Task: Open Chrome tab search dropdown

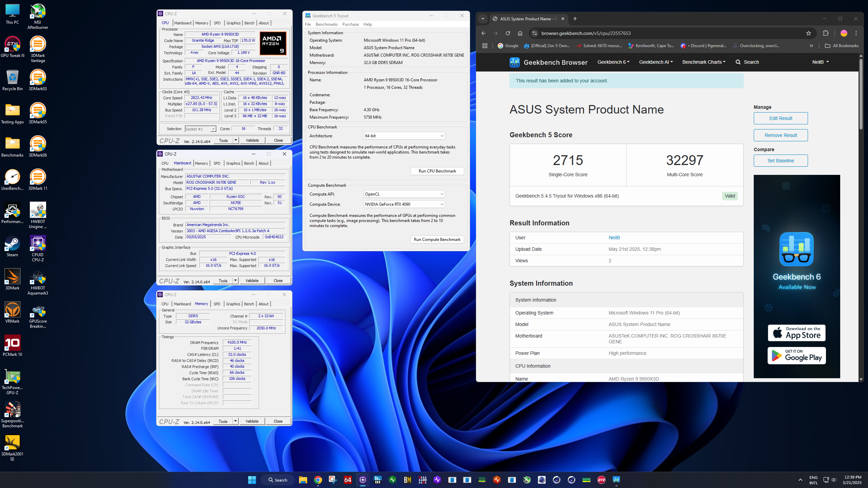Action: point(483,19)
